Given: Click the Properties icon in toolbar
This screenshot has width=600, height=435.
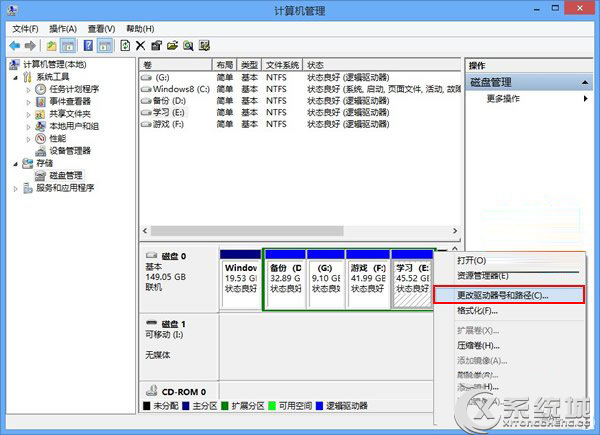Looking at the screenshot, I should click(157, 46).
